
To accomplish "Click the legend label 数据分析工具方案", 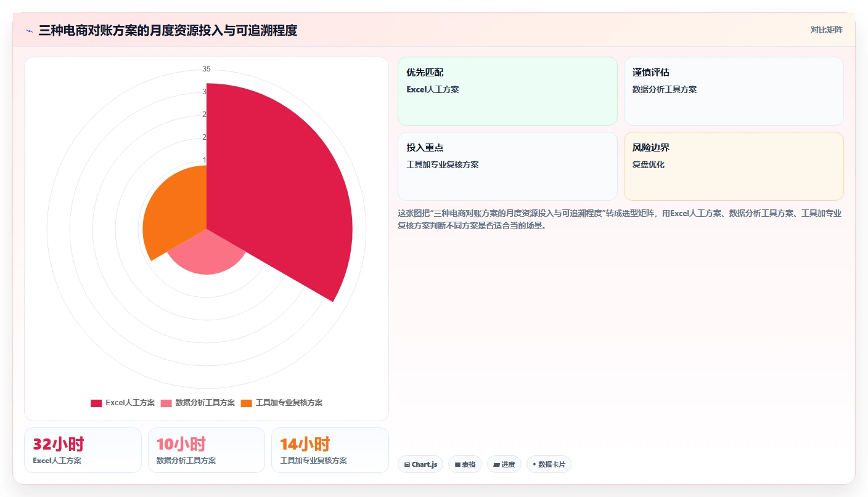I will point(205,403).
